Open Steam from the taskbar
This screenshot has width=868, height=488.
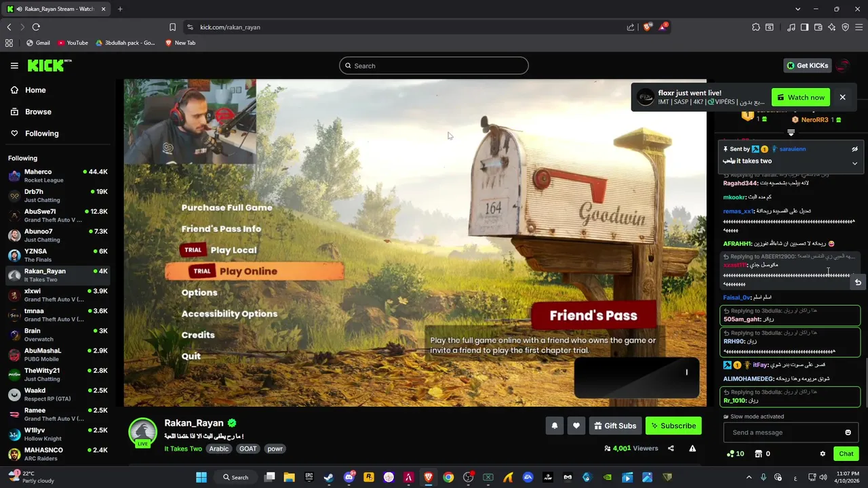tap(328, 477)
